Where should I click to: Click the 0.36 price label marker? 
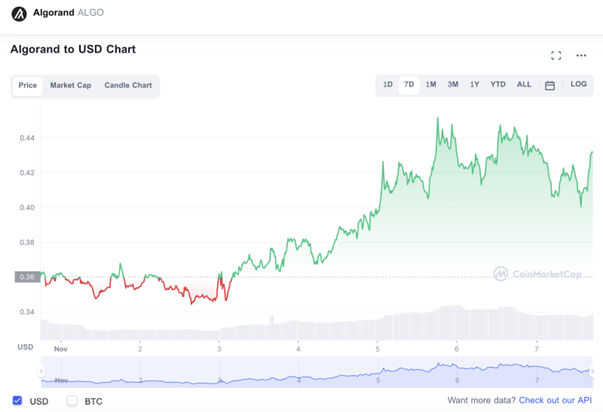(27, 277)
